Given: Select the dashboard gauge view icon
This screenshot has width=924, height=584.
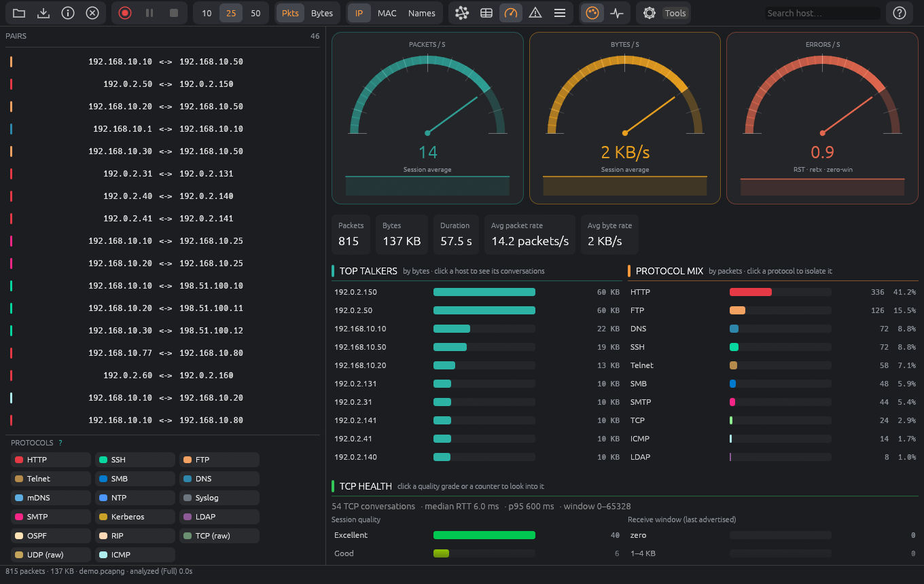Looking at the screenshot, I should (x=511, y=13).
